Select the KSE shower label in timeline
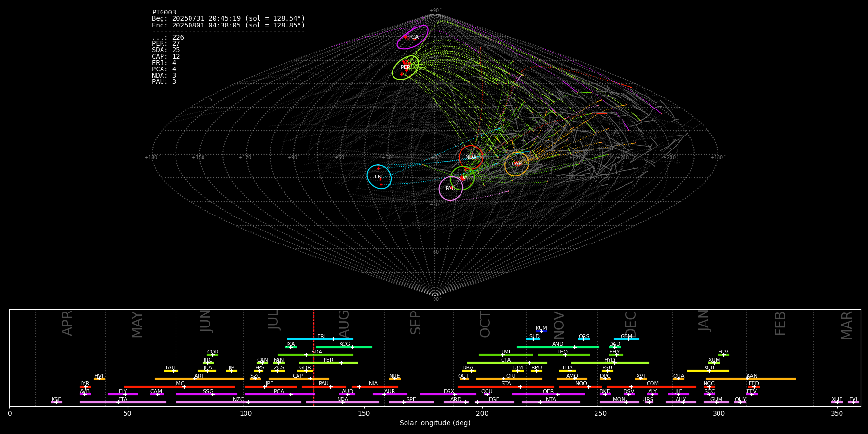Screen dimensions: 868x434 (x=56, y=400)
